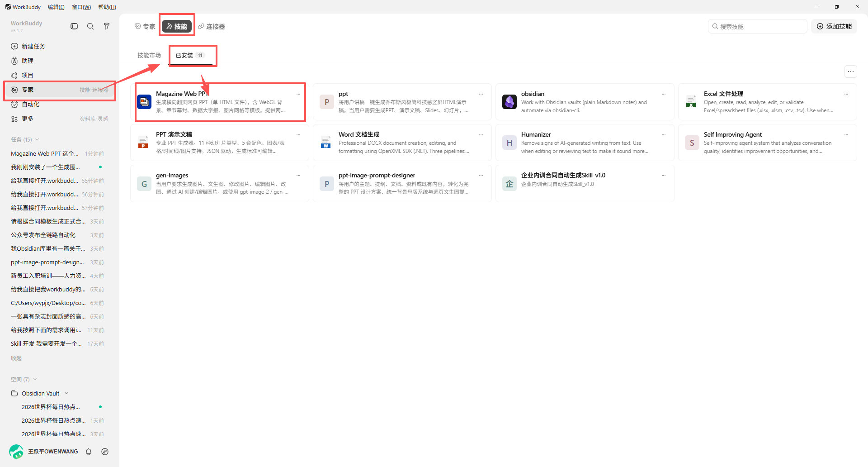
Task: Click the 添加技能 button
Action: (834, 26)
